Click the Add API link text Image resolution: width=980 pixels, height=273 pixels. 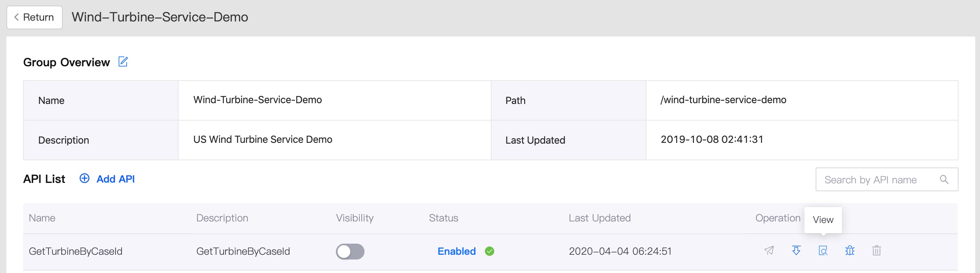(116, 179)
